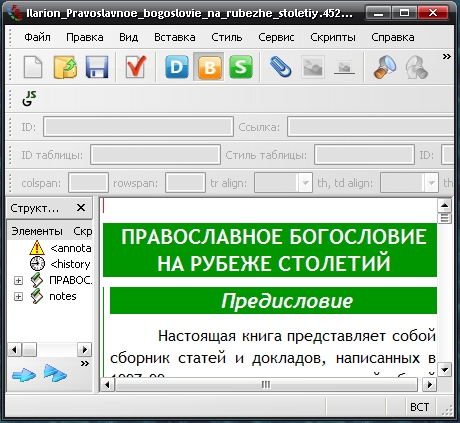Screen dimensions: 460x423
Task: Click the structure panel scroll right arrow
Action: (x=84, y=350)
